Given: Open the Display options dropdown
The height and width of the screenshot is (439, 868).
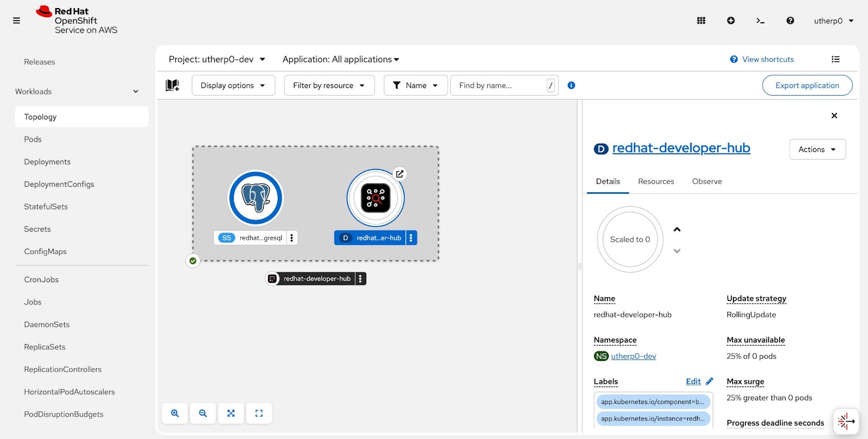Looking at the screenshot, I should [233, 85].
